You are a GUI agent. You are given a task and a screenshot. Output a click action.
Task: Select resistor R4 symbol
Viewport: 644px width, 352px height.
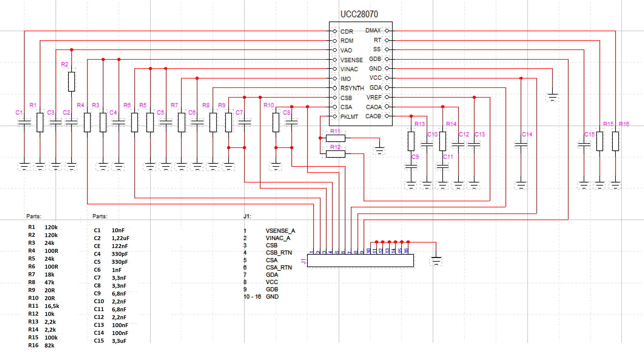87,122
